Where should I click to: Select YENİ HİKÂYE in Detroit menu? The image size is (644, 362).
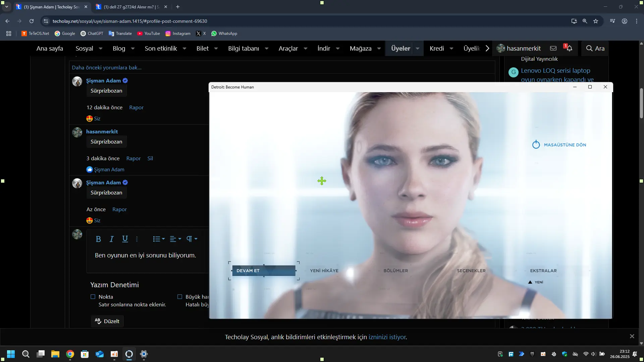[x=324, y=271]
